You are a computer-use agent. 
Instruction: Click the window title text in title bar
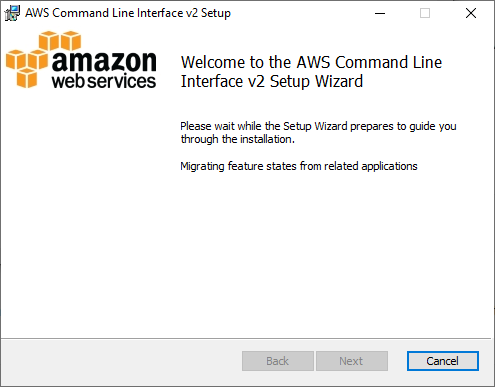(128, 13)
